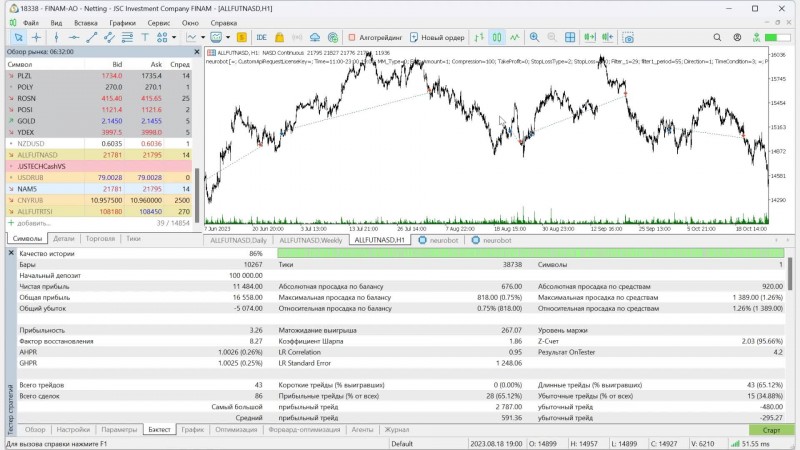
Task: Toggle the Автотрейдинг button
Action: tap(375, 37)
